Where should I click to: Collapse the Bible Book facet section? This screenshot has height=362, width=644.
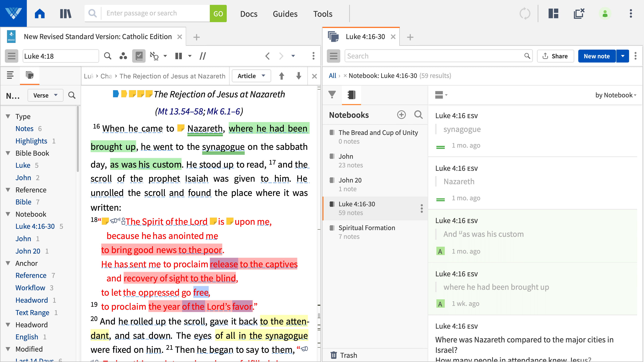tap(8, 153)
